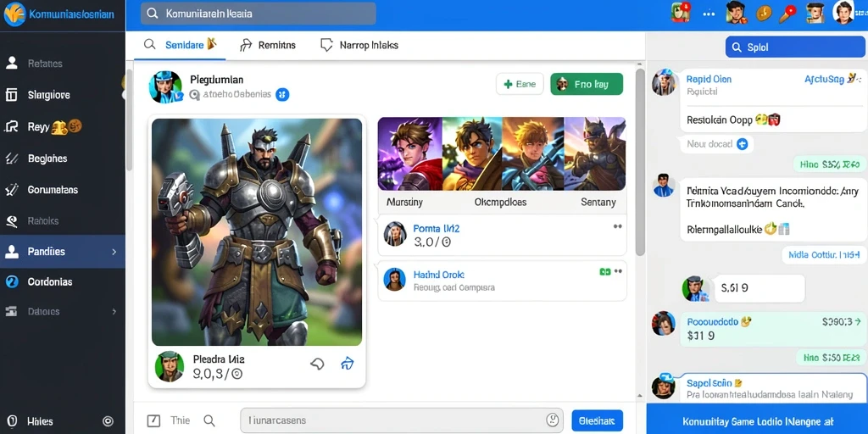Click the blue verified badge under Plegdumian

click(x=282, y=95)
